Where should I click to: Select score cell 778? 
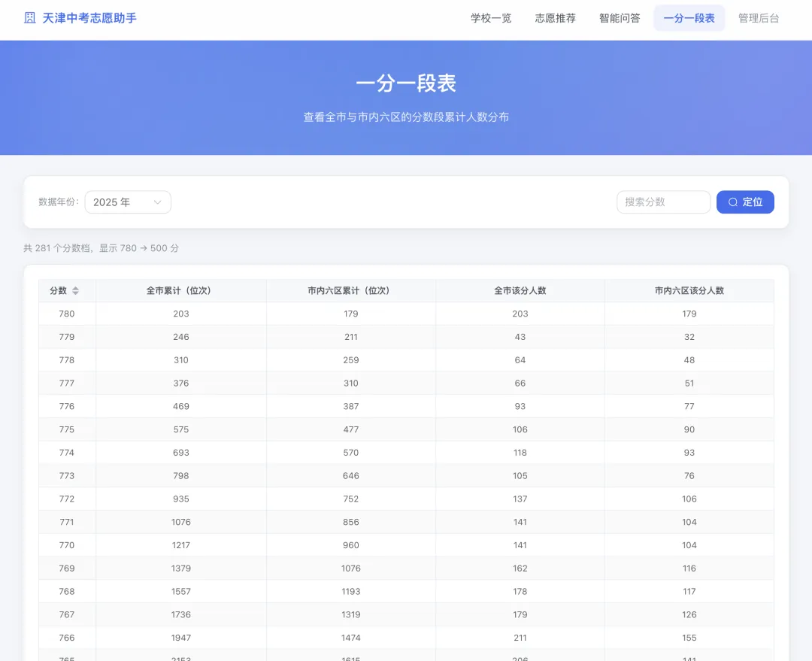[x=67, y=360]
